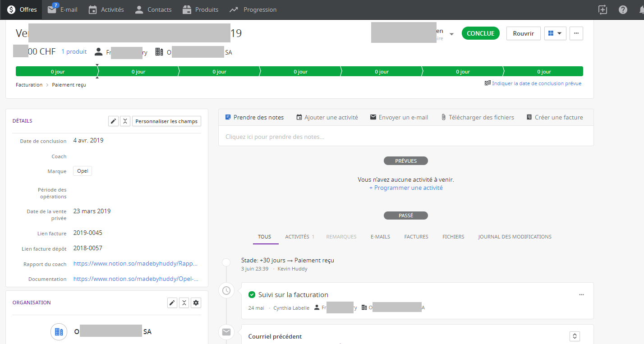The width and height of the screenshot is (644, 344).
Task: Click the notes input field
Action: point(406,136)
